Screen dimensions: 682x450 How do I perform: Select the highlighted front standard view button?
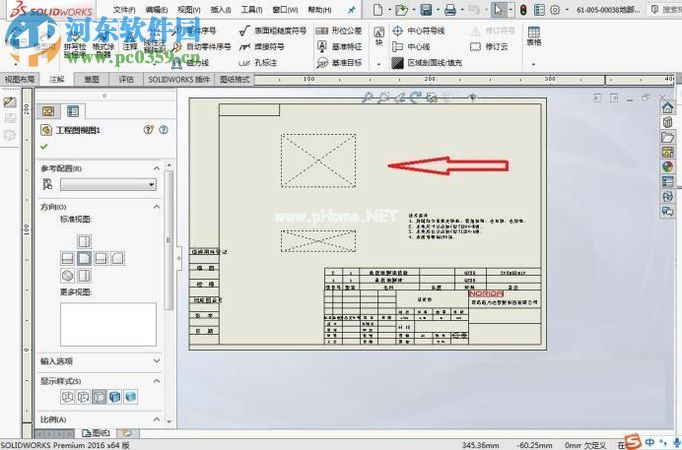(x=84, y=258)
